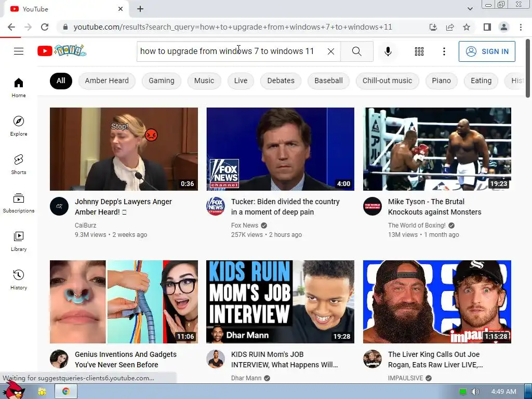Open the CaiBurz channel name
This screenshot has height=399, width=532.
(86, 225)
